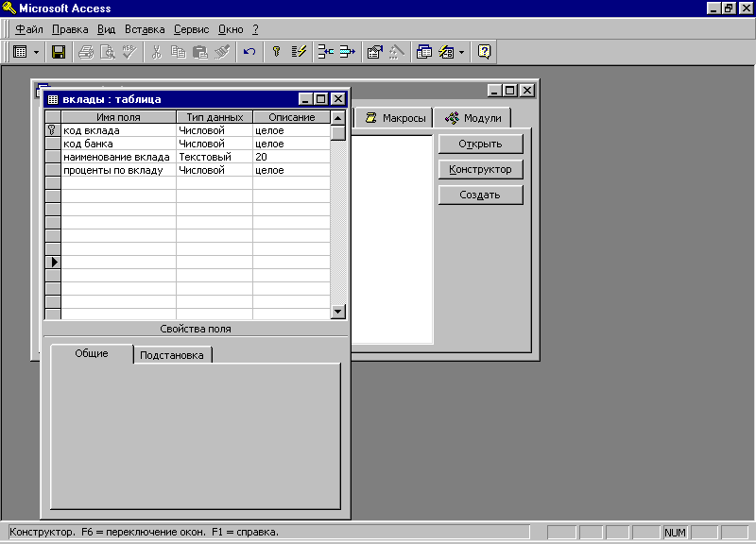The width and height of the screenshot is (756, 544).
Task: Click description cell containing "20"
Action: (292, 157)
